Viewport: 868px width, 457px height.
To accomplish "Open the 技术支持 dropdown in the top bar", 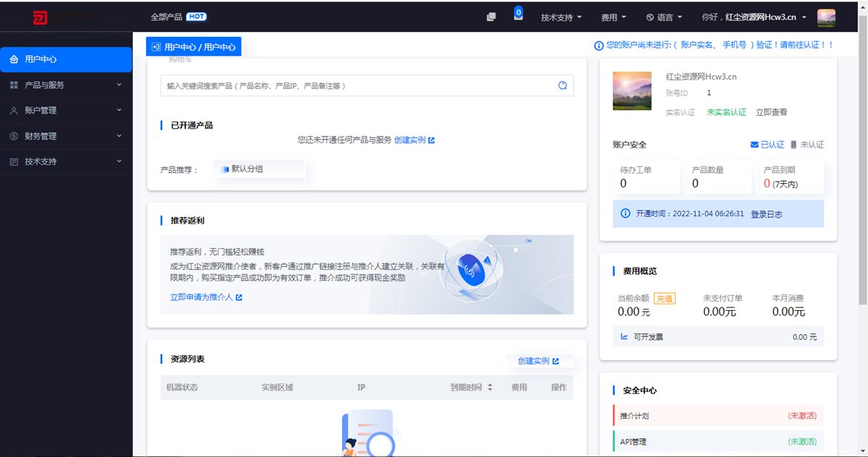I will tap(561, 17).
